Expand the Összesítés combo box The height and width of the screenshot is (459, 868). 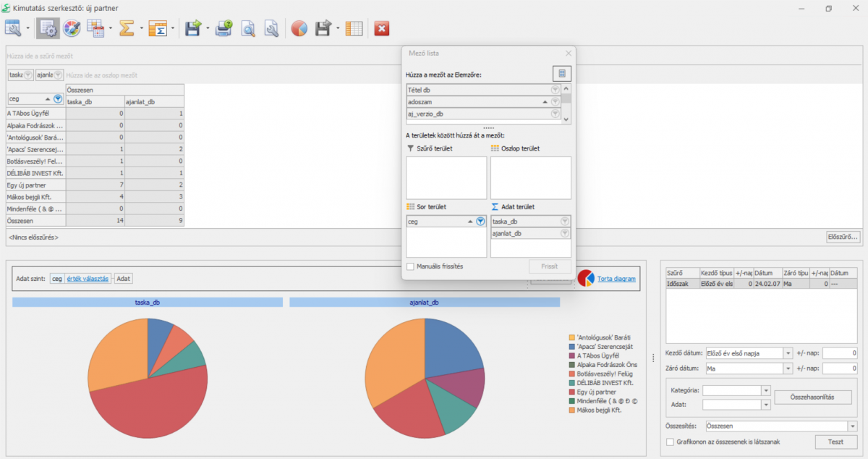pyautogui.click(x=852, y=426)
